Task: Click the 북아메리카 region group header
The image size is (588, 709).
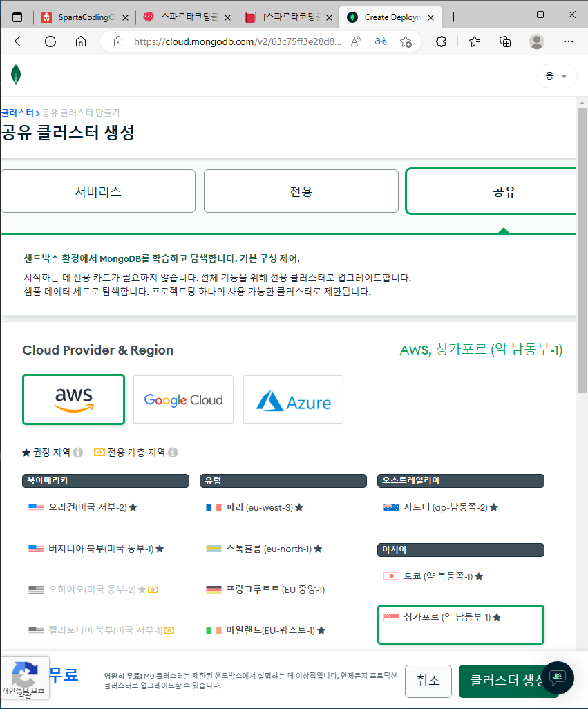Action: click(105, 481)
